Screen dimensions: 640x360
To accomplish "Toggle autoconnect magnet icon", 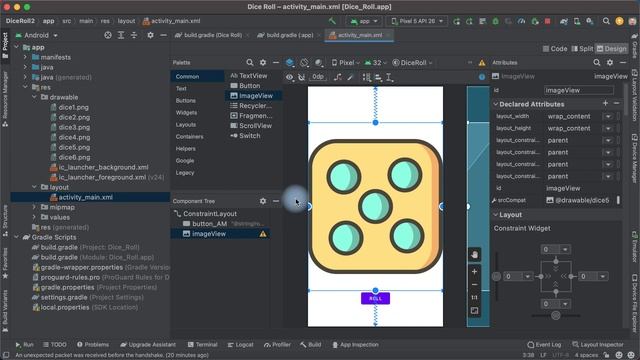I will pyautogui.click(x=301, y=77).
